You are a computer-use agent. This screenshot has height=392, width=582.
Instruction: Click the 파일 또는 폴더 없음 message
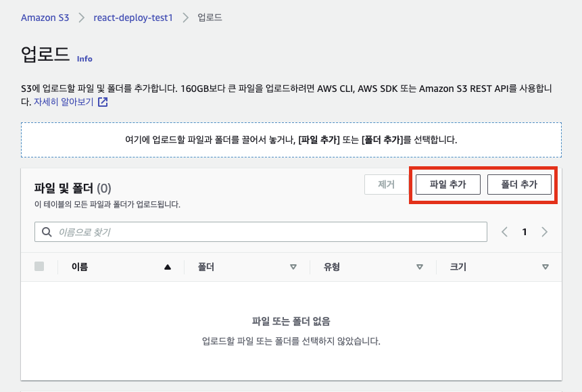(x=291, y=321)
